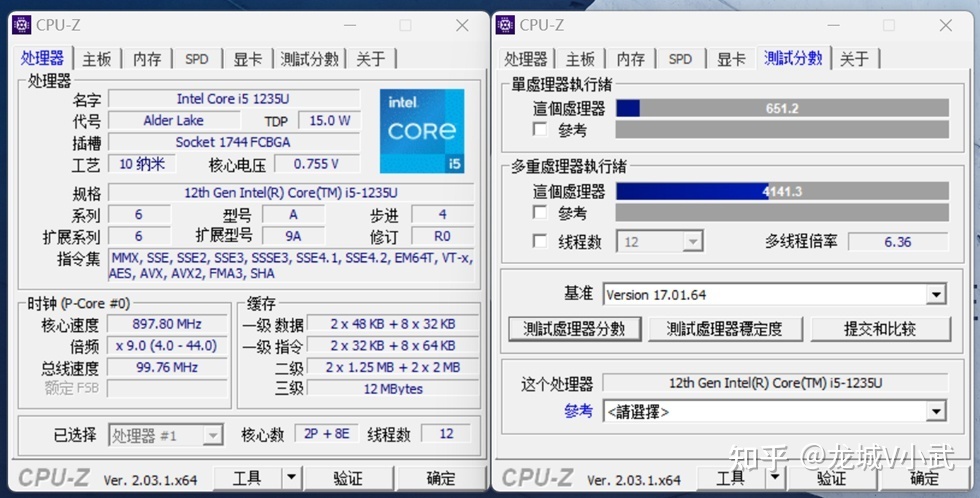Image resolution: width=980 pixels, height=498 pixels.
Task: Open SPD tab in right window
Action: click(x=681, y=59)
